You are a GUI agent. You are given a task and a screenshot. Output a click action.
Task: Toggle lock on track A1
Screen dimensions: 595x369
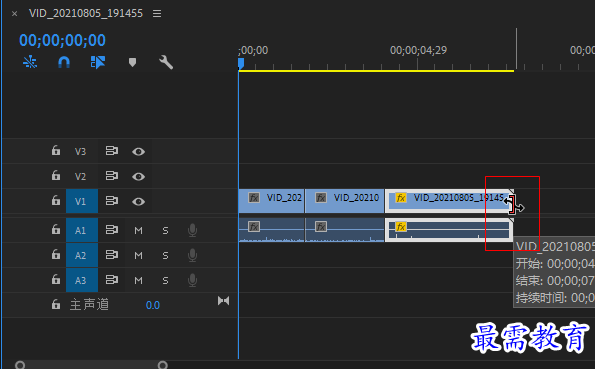56,230
